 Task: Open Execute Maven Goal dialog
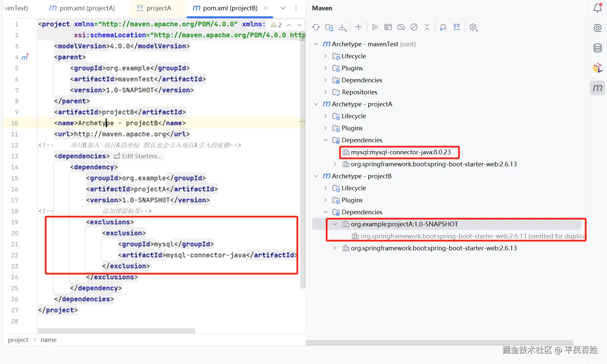pos(388,27)
